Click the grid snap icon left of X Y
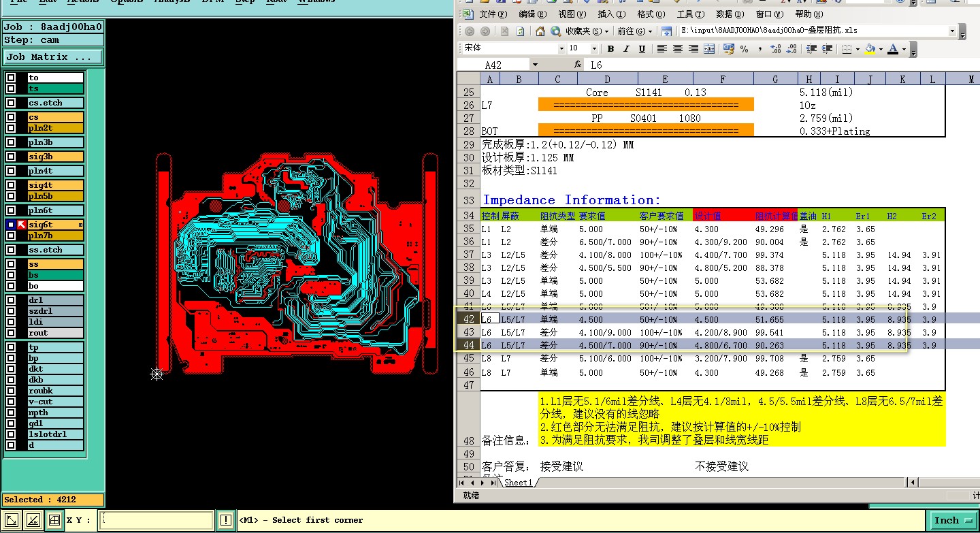 [x=54, y=521]
